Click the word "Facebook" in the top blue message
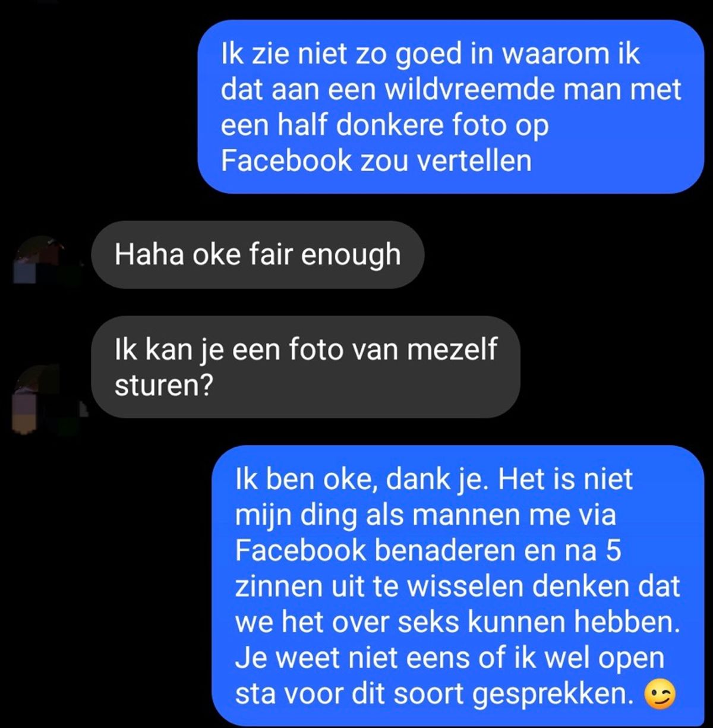 (287, 161)
